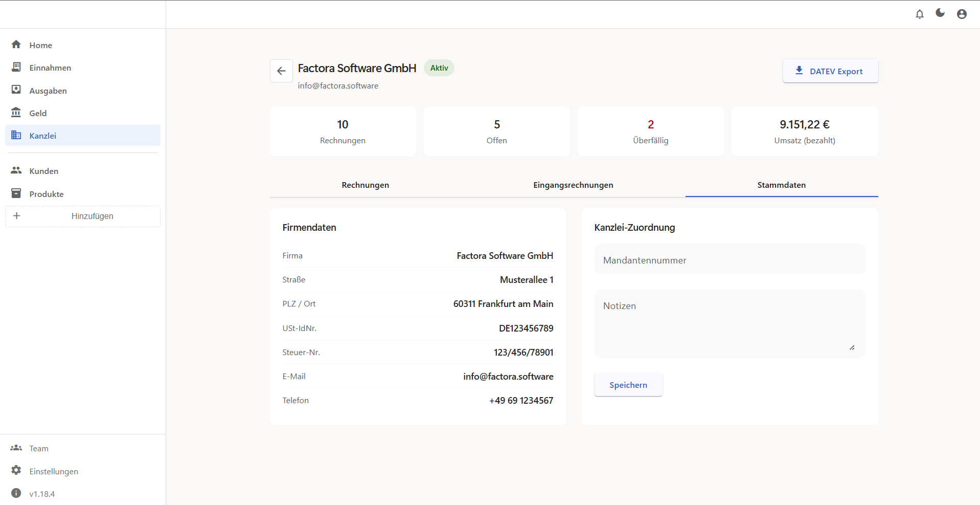Click the Ausgaben icon in sidebar
The width and height of the screenshot is (980, 505).
[x=16, y=90]
